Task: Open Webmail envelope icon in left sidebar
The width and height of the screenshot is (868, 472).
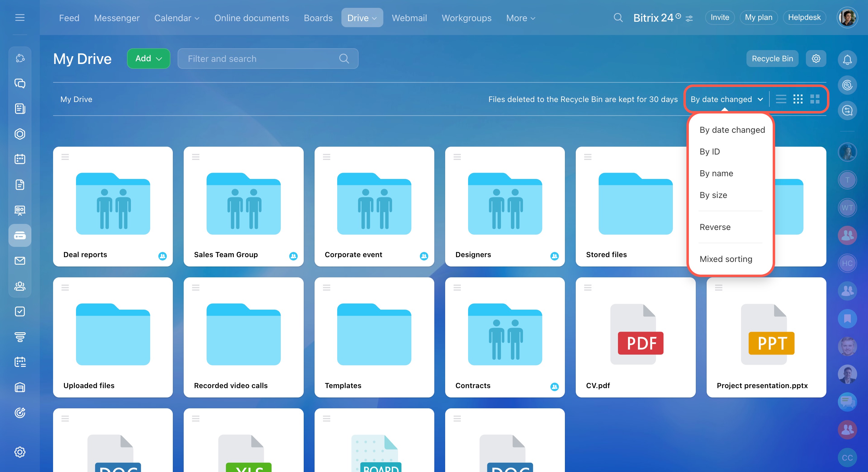Action: (x=20, y=261)
